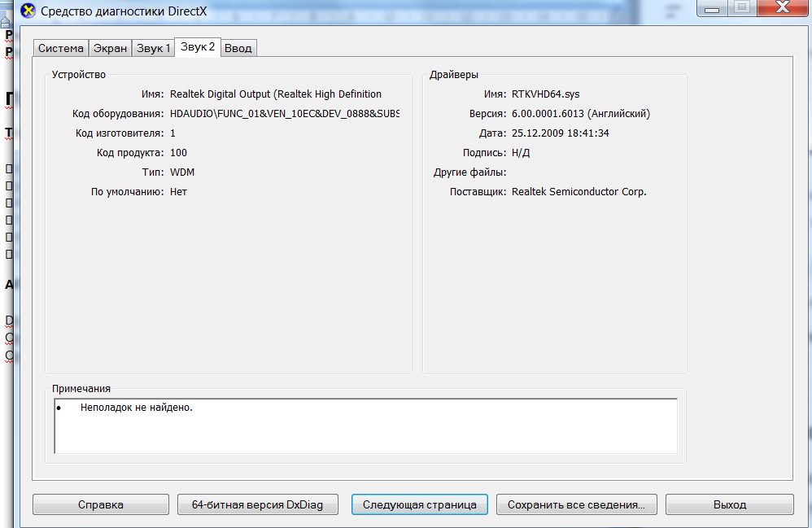The height and width of the screenshot is (528, 812).
Task: Select the Нет default value
Action: [x=178, y=192]
